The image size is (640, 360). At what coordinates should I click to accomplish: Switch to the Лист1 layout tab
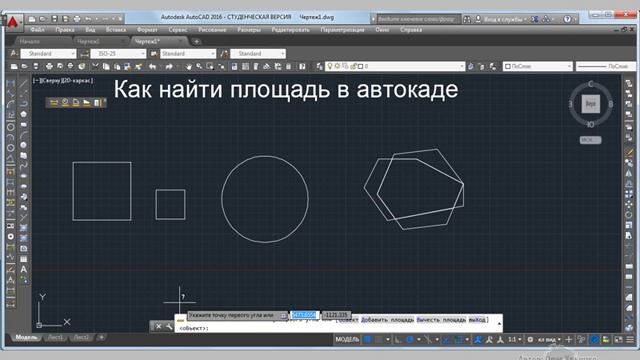(56, 338)
